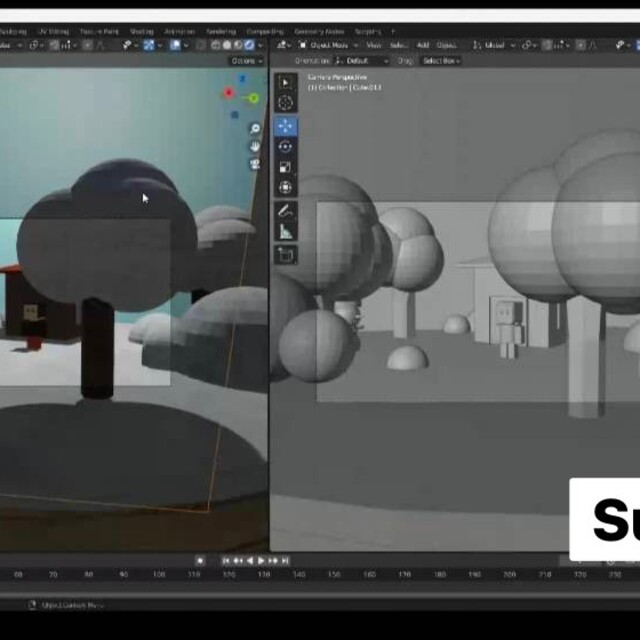Image resolution: width=640 pixels, height=640 pixels.
Task: Open the View menu in right viewport
Action: click(373, 45)
